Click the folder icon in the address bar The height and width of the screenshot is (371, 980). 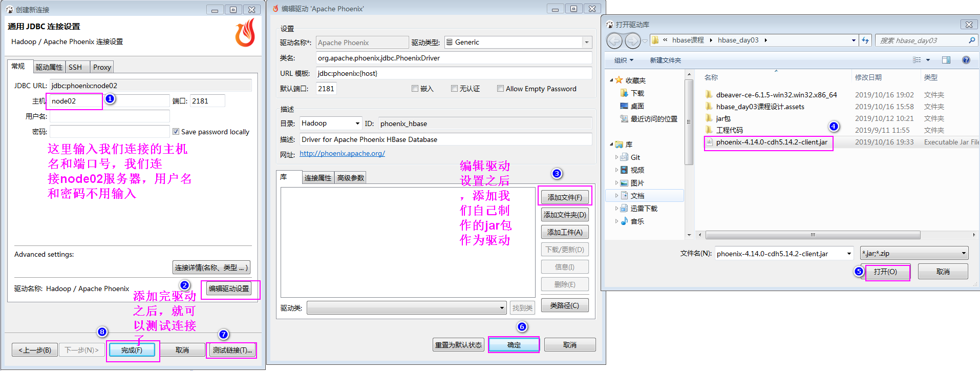click(x=655, y=40)
